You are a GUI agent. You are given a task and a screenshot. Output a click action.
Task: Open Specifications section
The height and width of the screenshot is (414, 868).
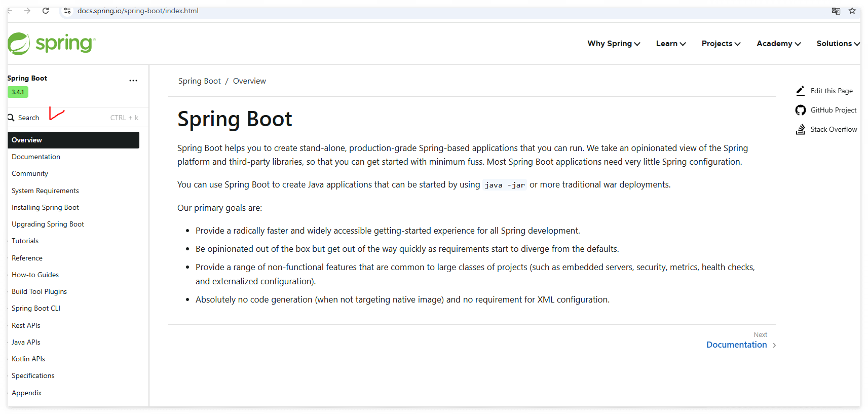(33, 375)
